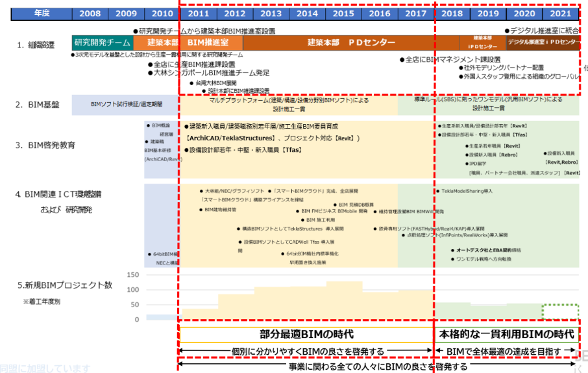
Task: Click the bullet IPD留学
Action: pos(476,164)
